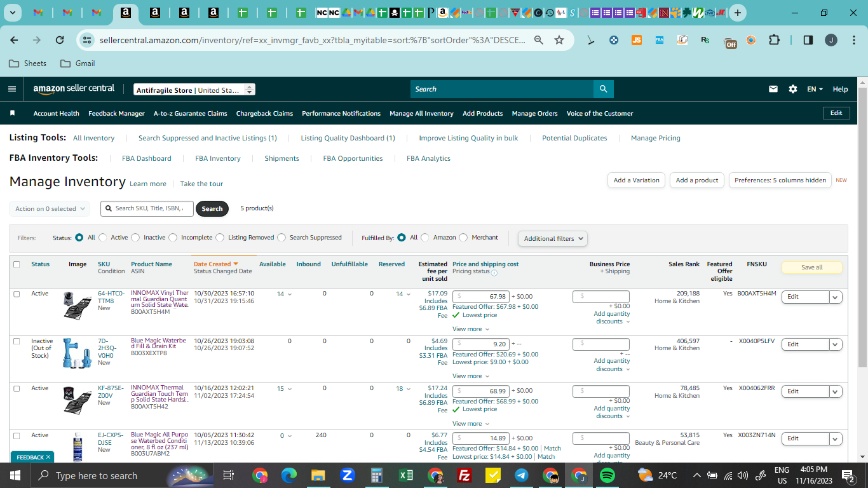Focus the SKU, Title, ISBN search field
Screen dimensions: 868x488
[147, 208]
